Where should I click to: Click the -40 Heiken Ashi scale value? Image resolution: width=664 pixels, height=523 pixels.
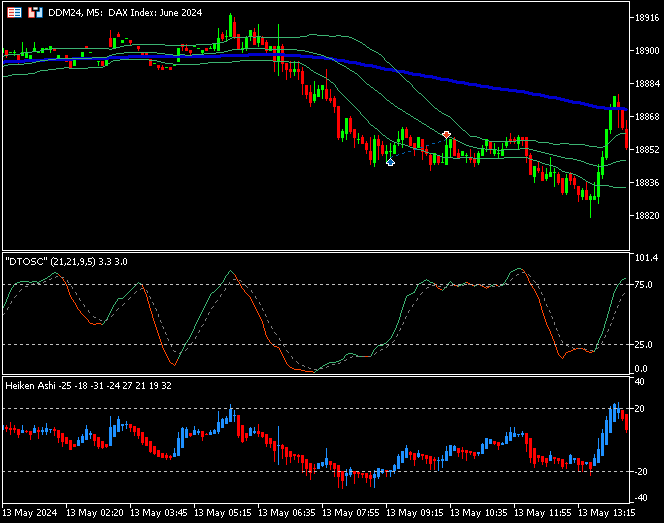[x=639, y=498]
